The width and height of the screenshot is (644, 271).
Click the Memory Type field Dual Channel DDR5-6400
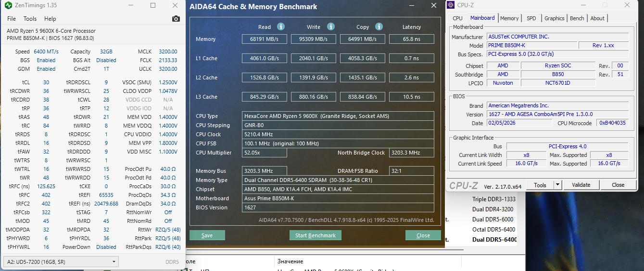[x=339, y=180]
